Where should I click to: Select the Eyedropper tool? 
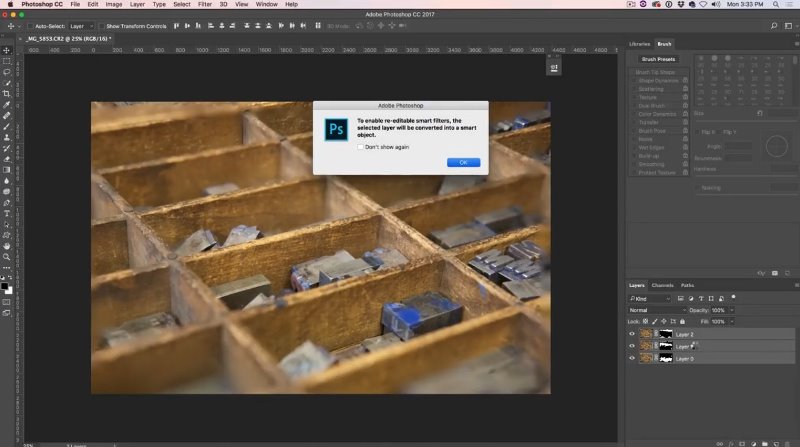(7, 105)
